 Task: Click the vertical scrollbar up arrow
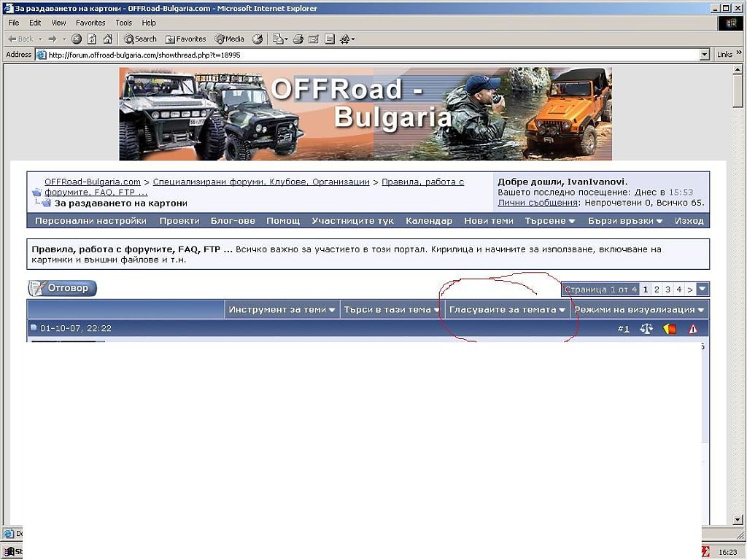[x=738, y=69]
